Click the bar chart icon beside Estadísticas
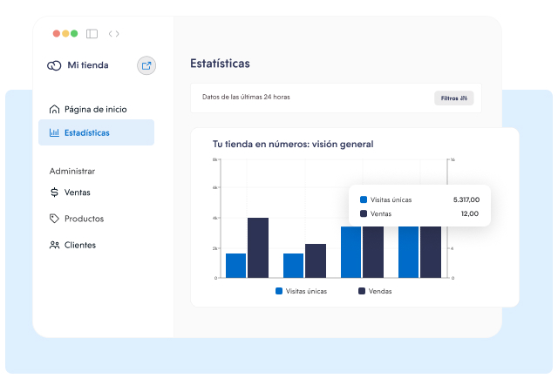Screen dimensions: 558x392 click(x=54, y=132)
